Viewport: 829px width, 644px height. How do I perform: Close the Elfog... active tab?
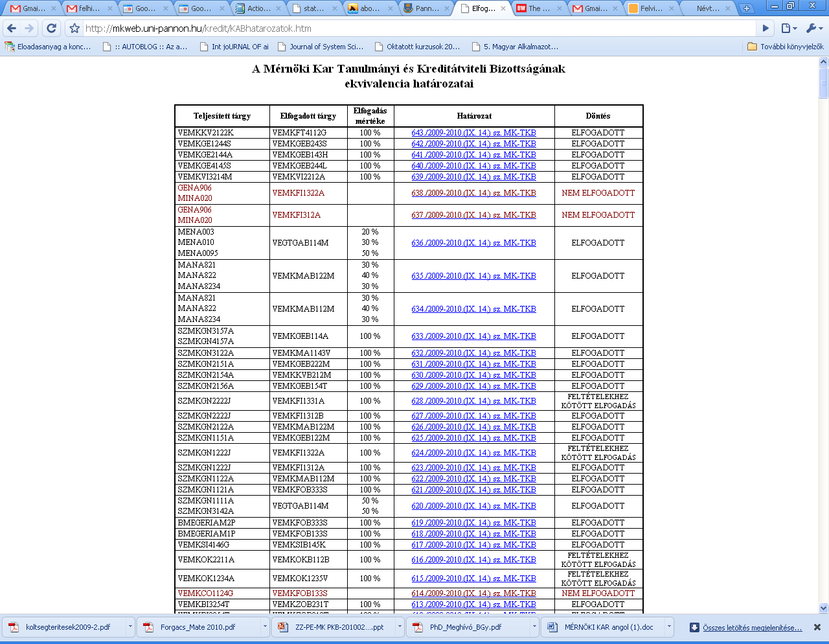(x=503, y=8)
